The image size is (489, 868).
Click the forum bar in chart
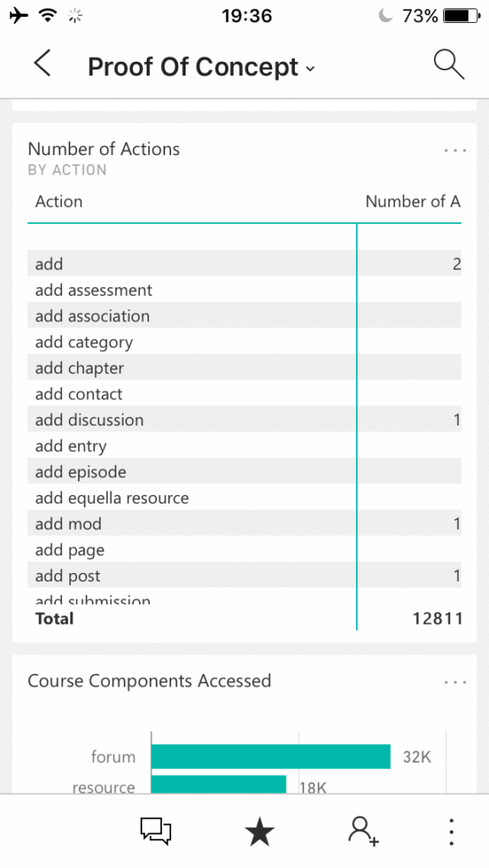[x=270, y=756]
